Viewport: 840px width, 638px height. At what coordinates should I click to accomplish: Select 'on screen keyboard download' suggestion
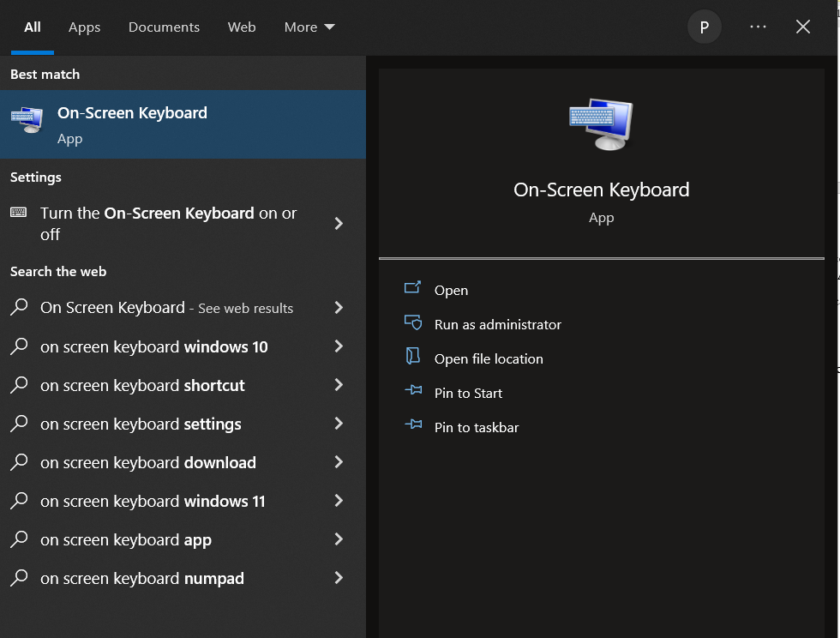click(183, 461)
